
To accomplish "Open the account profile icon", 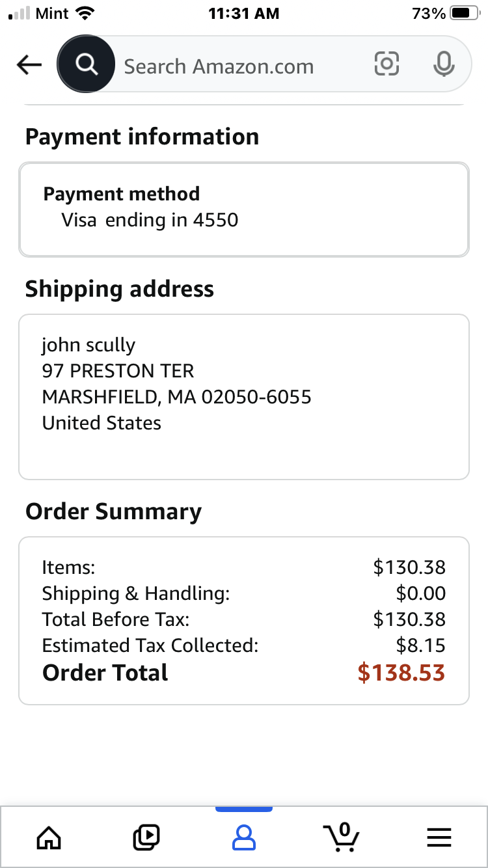I will [x=244, y=837].
